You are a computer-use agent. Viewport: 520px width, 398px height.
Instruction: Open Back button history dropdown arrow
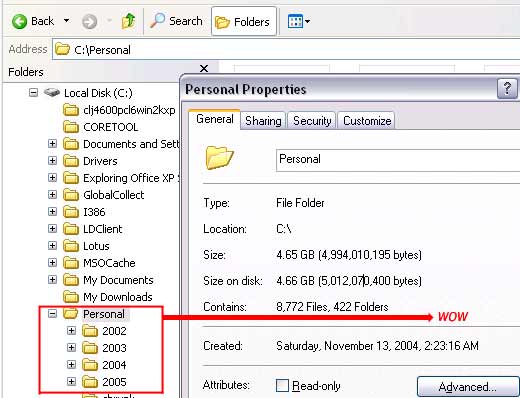click(66, 21)
